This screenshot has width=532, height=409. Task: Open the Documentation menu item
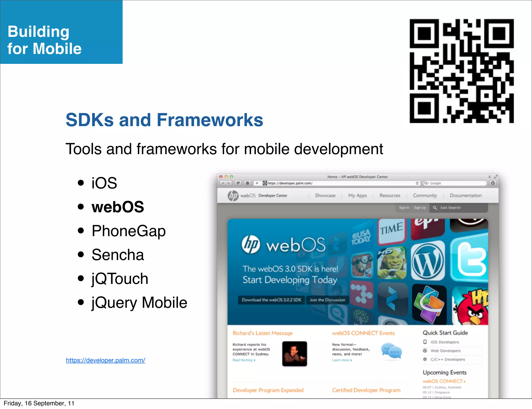[466, 195]
